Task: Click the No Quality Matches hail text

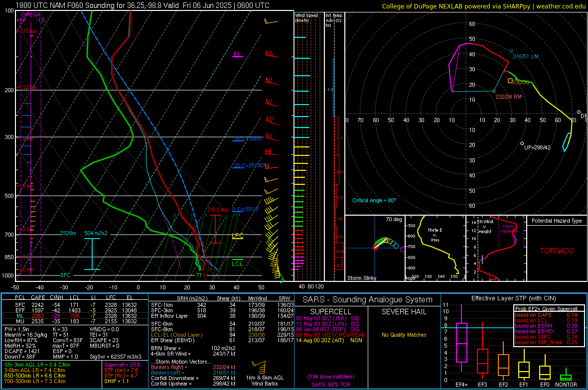Action: pyautogui.click(x=404, y=335)
